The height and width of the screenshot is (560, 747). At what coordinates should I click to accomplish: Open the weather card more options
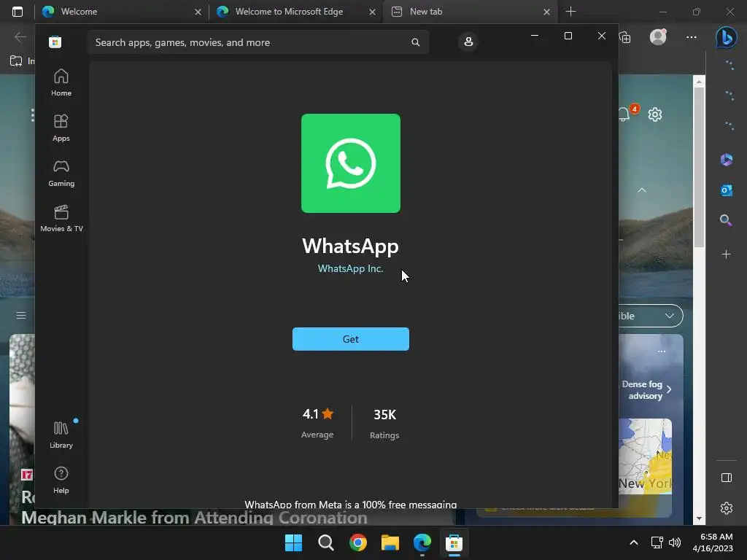tap(661, 351)
